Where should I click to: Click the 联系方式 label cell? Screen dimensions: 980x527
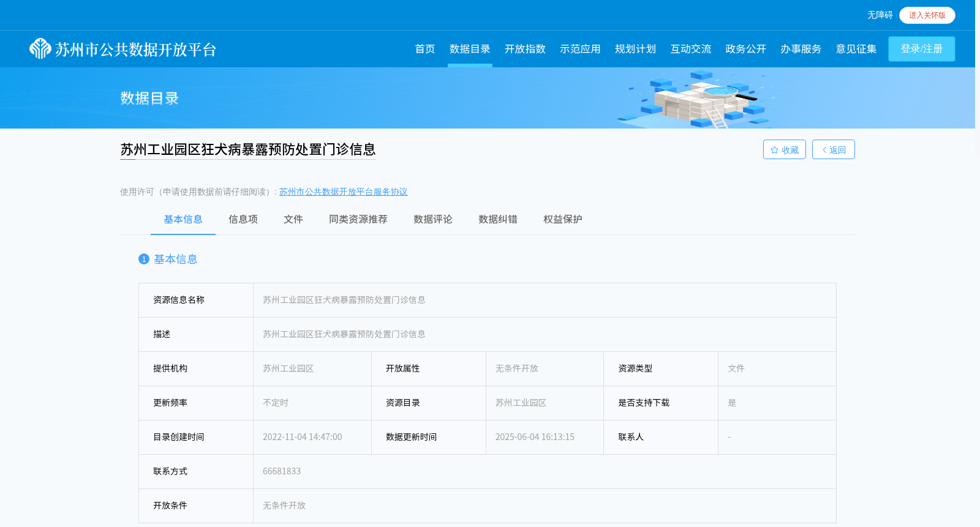(x=196, y=471)
